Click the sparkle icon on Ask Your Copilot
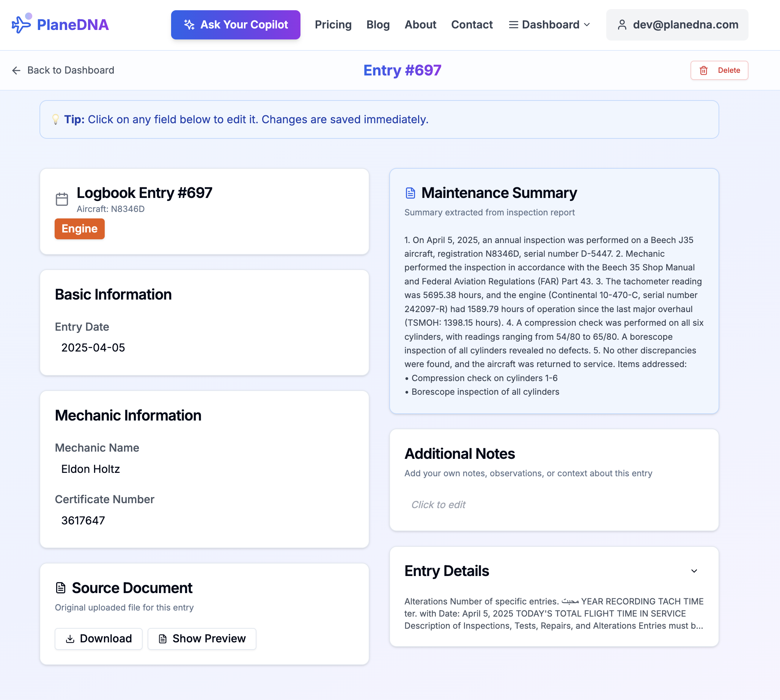780x700 pixels. [189, 25]
